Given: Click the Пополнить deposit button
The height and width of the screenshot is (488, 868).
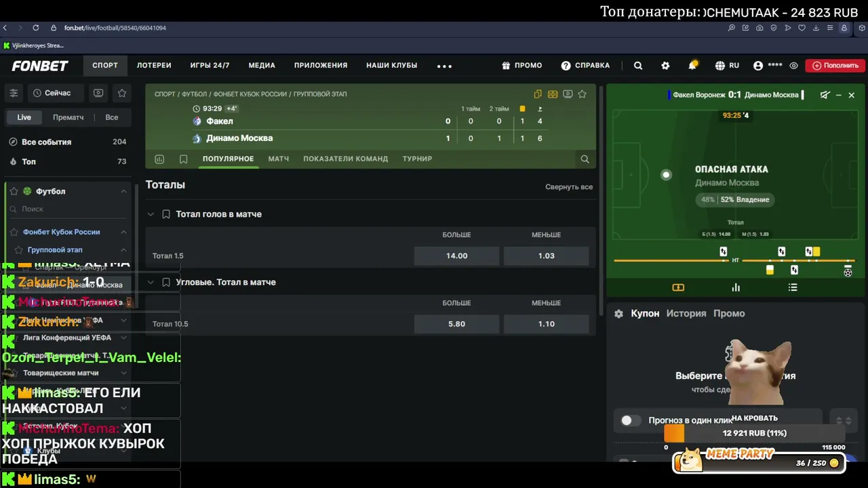Looking at the screenshot, I should [835, 66].
